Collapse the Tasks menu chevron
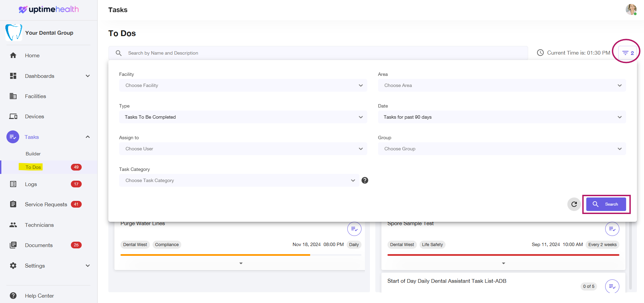Image resolution: width=644 pixels, height=303 pixels. [88, 137]
